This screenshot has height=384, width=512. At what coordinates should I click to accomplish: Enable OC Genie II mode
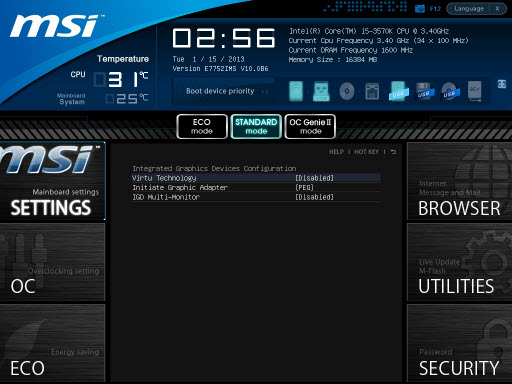coord(310,126)
